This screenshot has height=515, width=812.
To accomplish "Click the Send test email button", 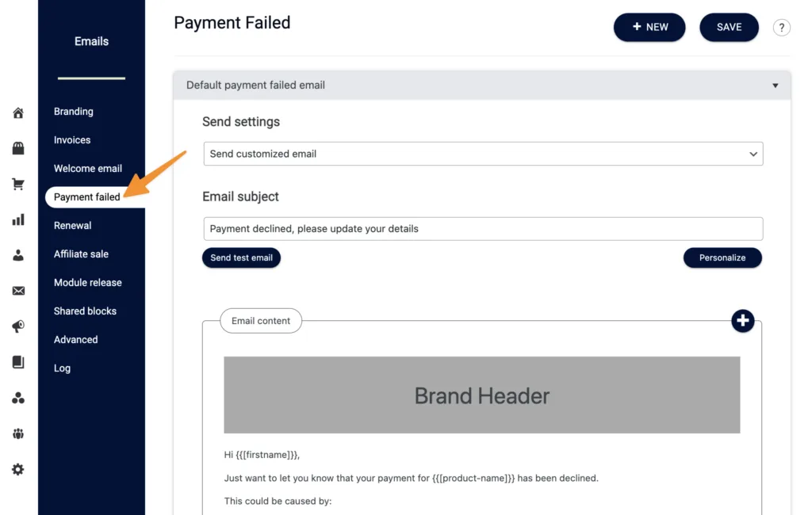I will point(241,257).
